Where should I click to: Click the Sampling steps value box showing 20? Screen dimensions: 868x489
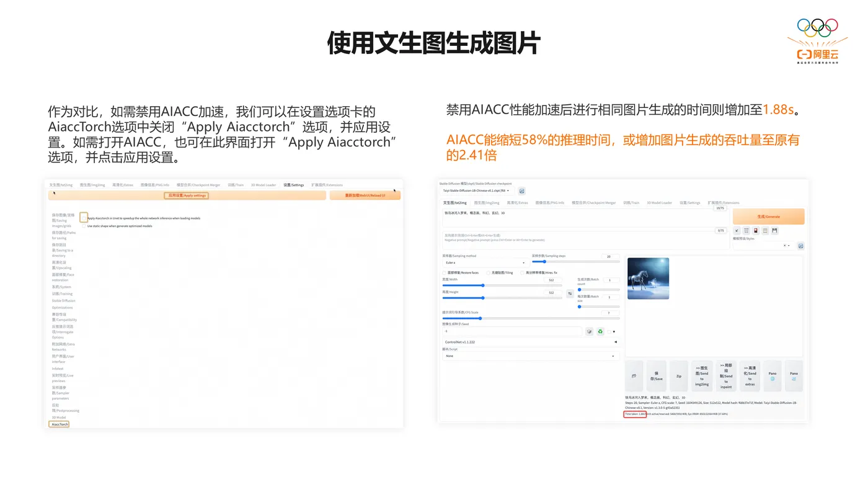coord(610,256)
